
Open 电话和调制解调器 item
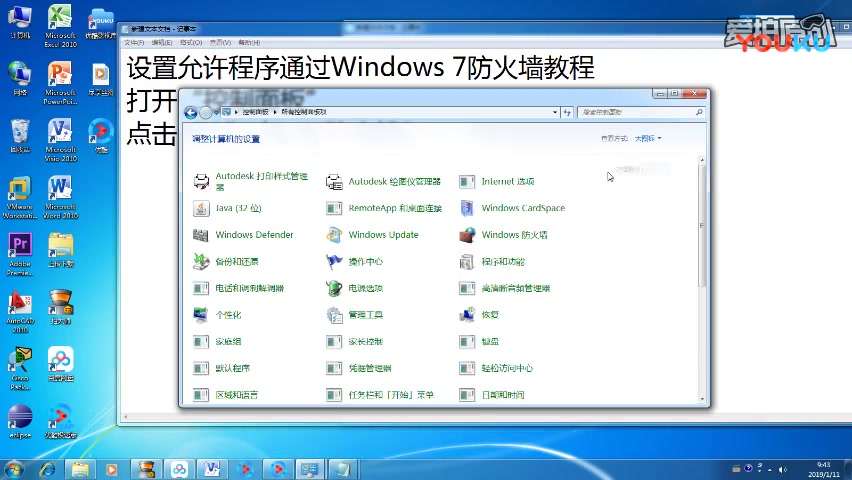coord(239,288)
